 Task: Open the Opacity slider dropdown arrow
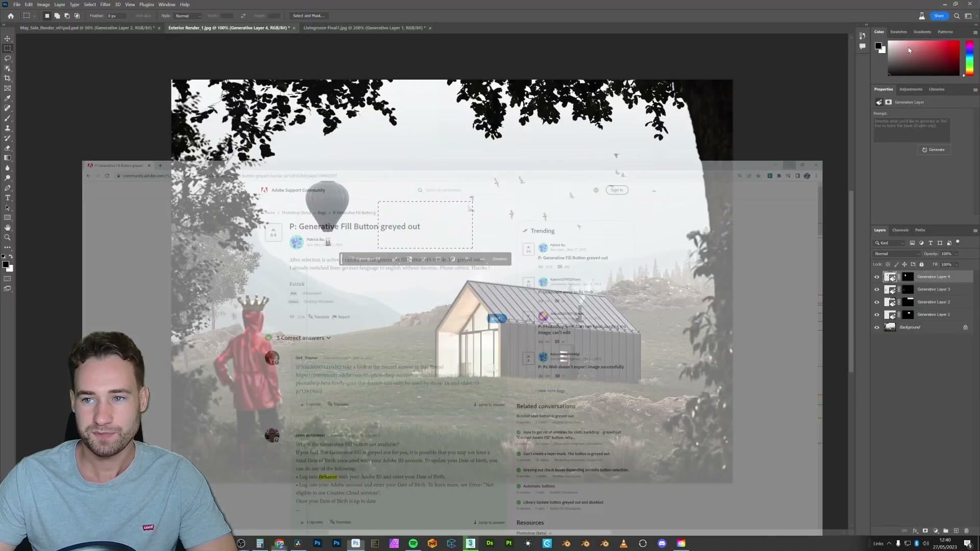tap(956, 254)
